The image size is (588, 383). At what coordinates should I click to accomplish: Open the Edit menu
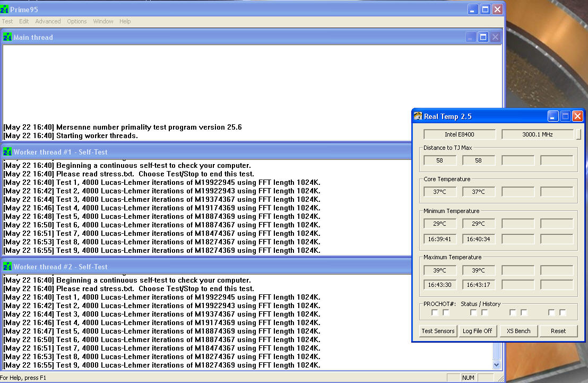pyautogui.click(x=24, y=21)
